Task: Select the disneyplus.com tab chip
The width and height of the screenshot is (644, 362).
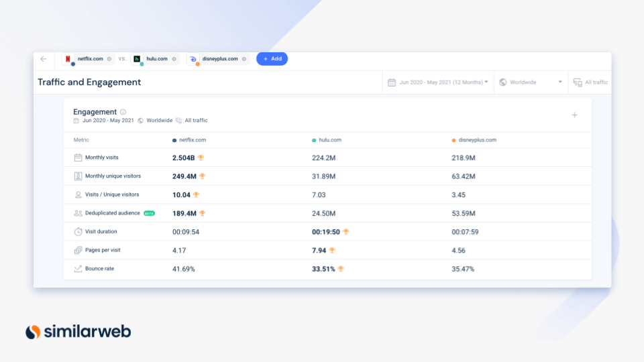Action: point(217,59)
